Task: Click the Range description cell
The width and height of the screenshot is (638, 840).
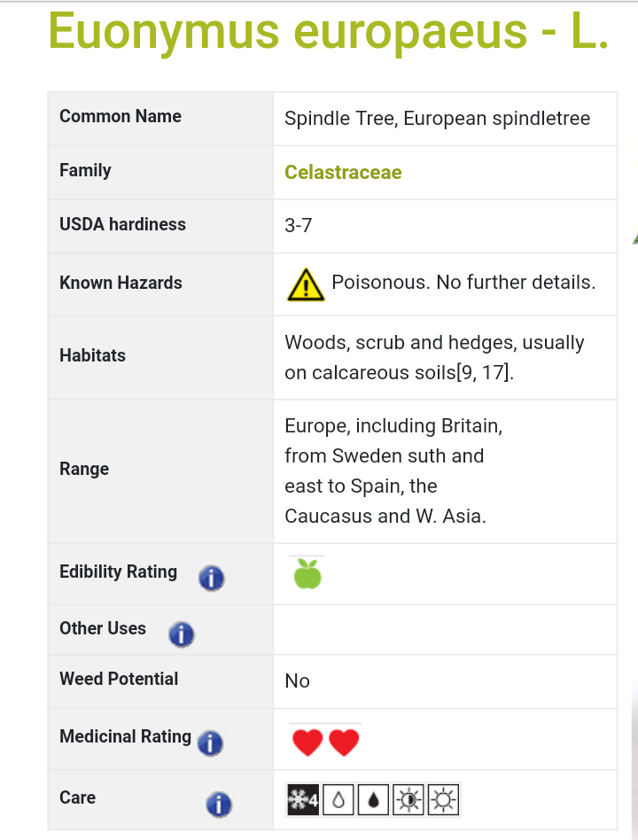Action: click(445, 471)
